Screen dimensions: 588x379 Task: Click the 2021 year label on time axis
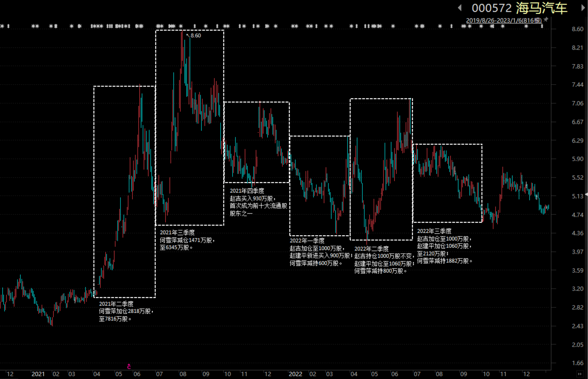click(38, 374)
